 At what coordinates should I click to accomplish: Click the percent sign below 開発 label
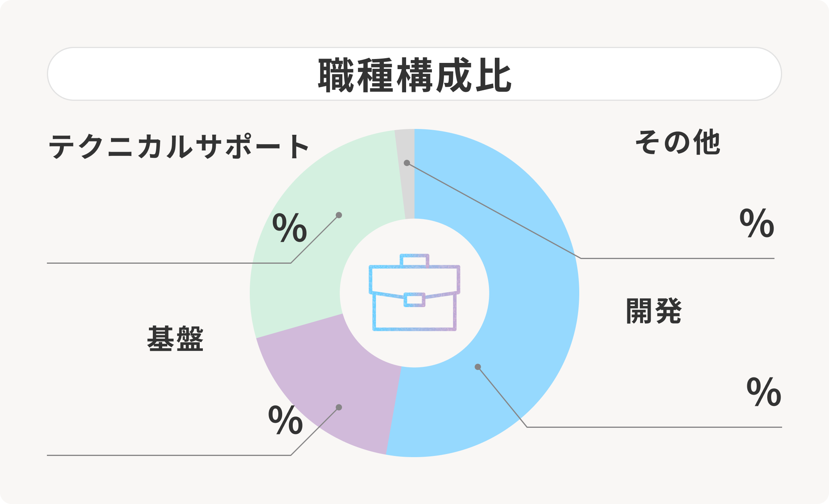[x=764, y=392]
